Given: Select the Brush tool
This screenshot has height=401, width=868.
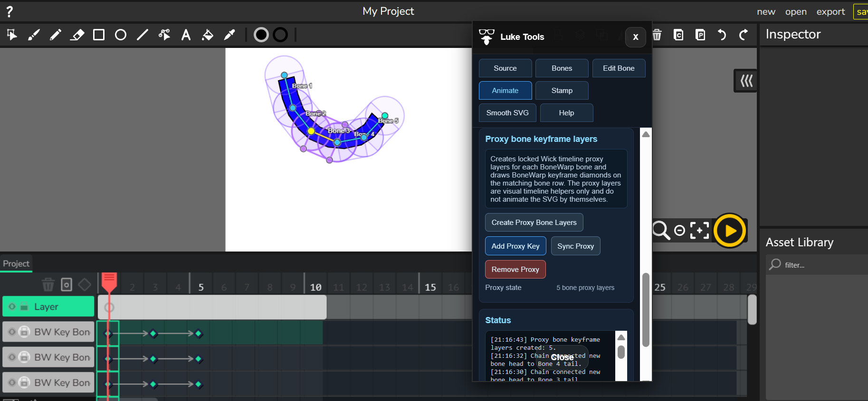Looking at the screenshot, I should (34, 35).
